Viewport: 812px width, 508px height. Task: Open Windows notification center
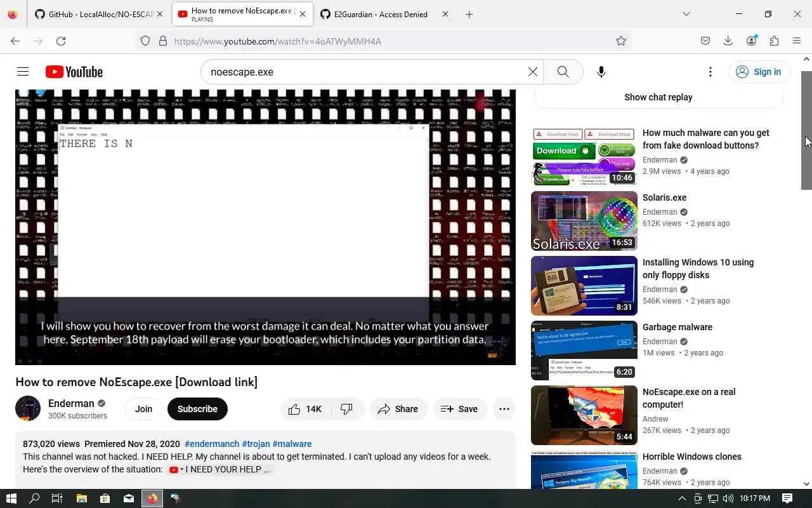tap(787, 498)
